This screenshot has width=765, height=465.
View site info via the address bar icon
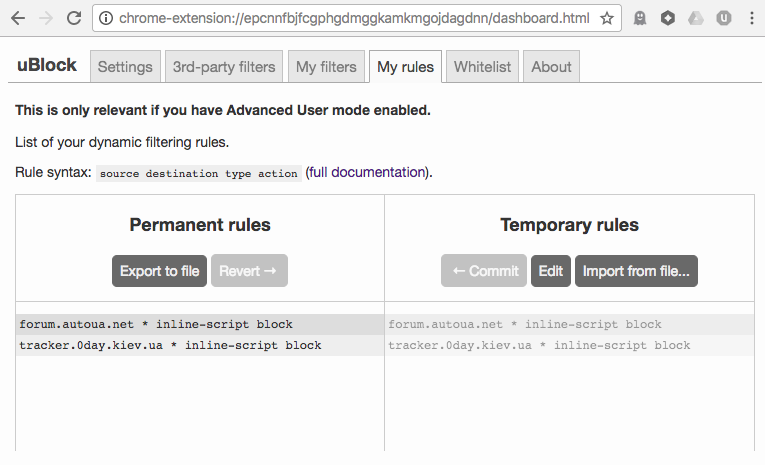(x=106, y=18)
